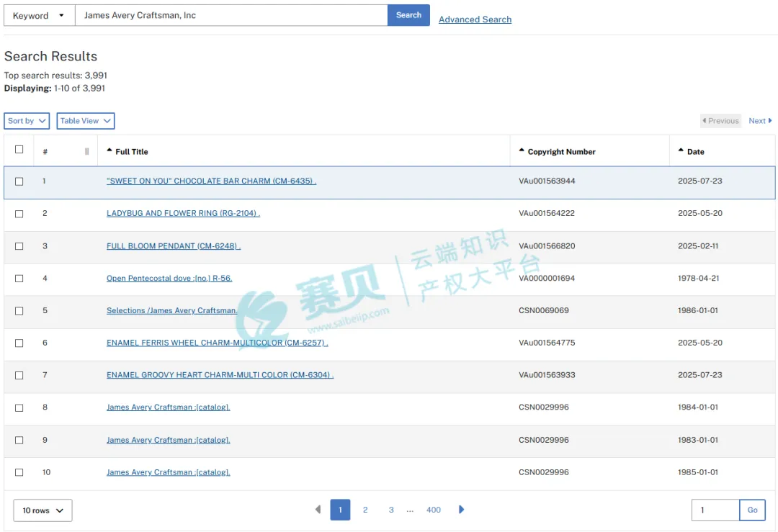Check the box for row 9 catalog

[x=19, y=441]
